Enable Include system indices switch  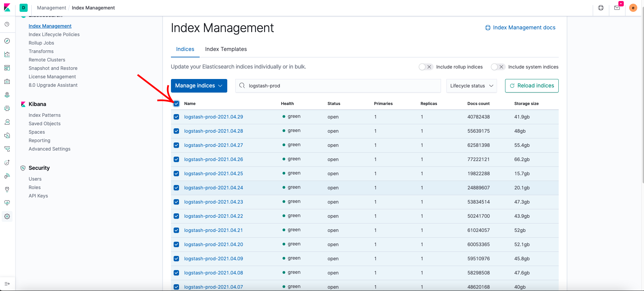[498, 67]
